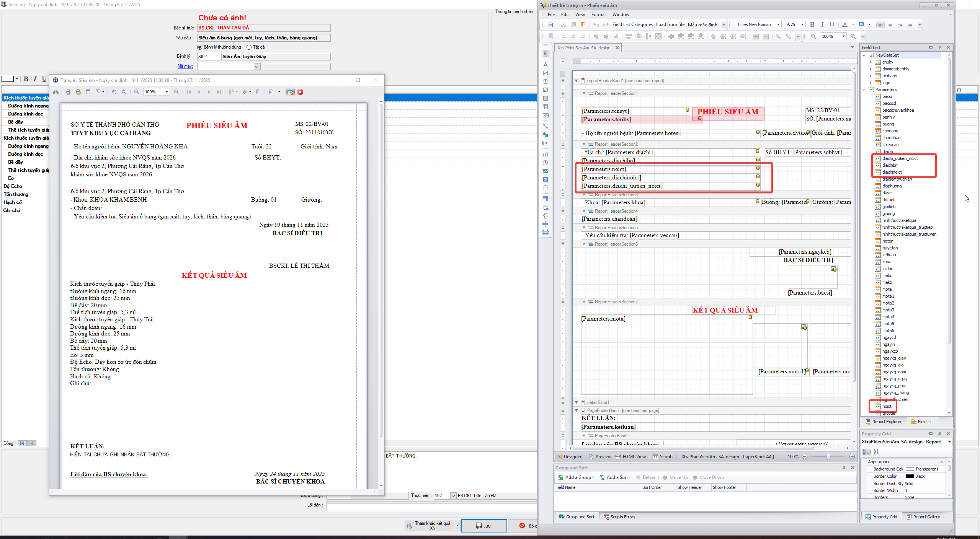
Task: Click zoom in magnifier on designer toolbar
Action: pos(853,36)
